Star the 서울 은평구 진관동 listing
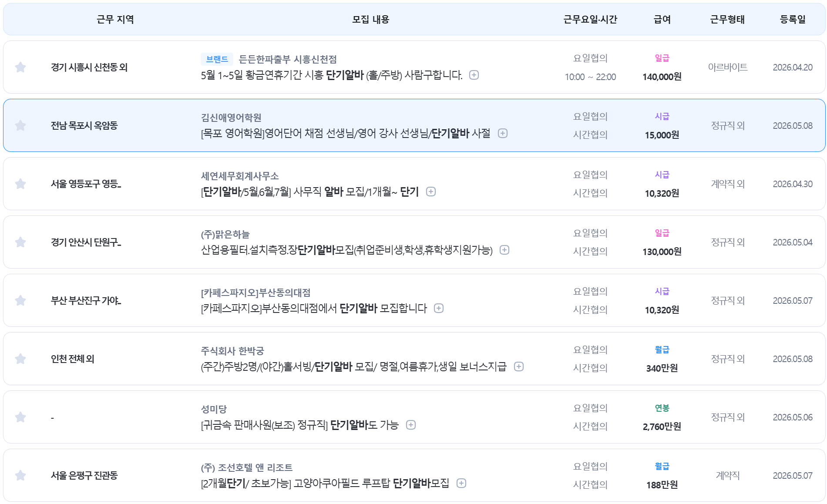Image resolution: width=827 pixels, height=504 pixels. (x=20, y=475)
